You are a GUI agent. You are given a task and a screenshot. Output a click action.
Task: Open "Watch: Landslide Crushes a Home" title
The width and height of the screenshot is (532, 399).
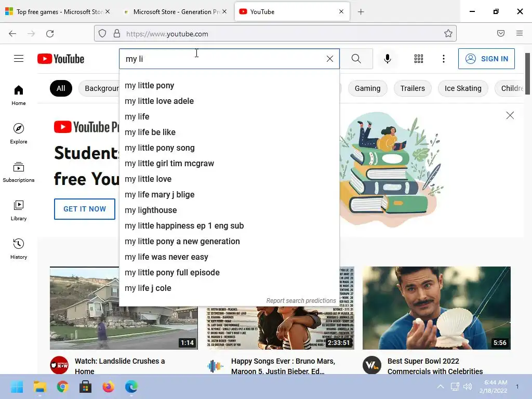[x=120, y=366]
